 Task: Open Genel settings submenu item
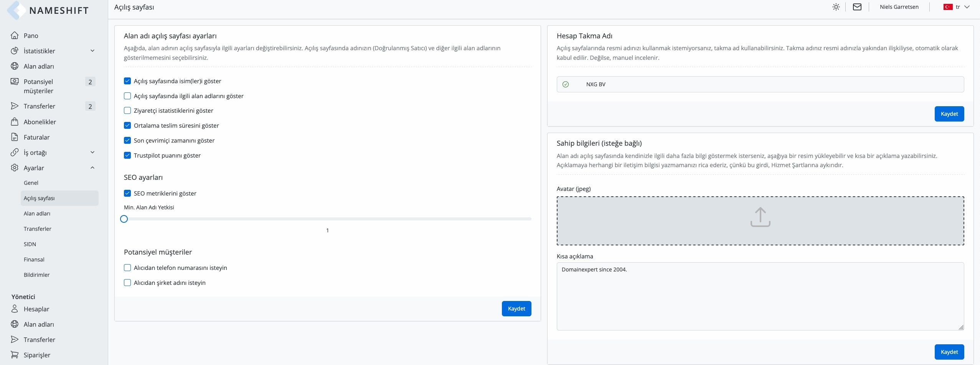pos(31,183)
